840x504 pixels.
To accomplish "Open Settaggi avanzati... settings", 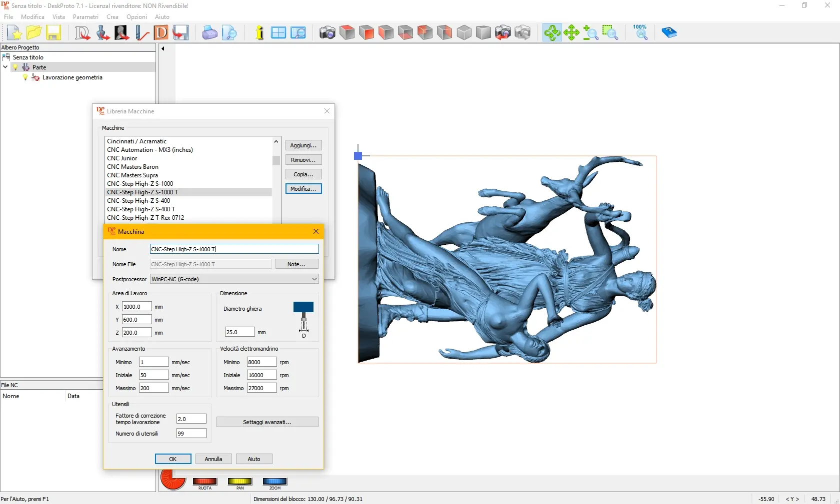I will tap(267, 422).
